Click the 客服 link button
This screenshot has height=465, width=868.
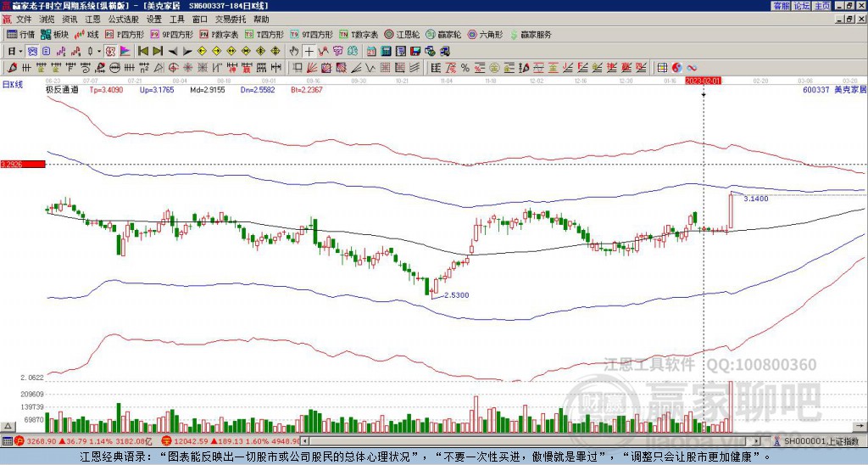point(781,6)
